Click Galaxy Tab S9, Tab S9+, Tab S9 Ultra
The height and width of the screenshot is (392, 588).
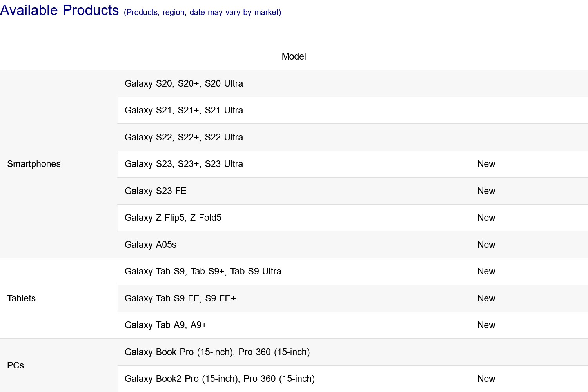point(203,271)
